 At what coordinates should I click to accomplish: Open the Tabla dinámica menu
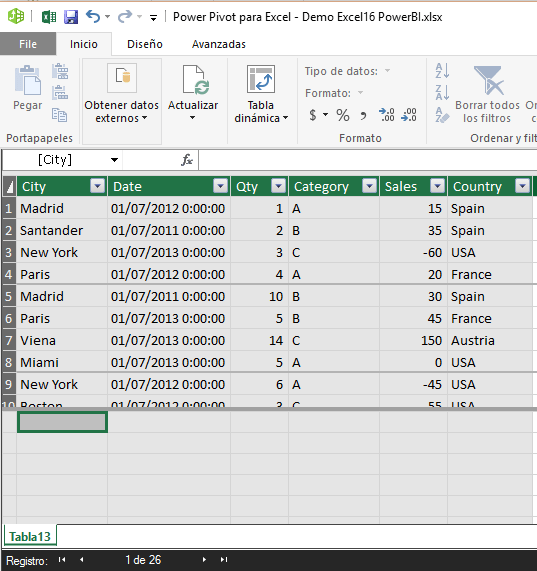click(261, 94)
